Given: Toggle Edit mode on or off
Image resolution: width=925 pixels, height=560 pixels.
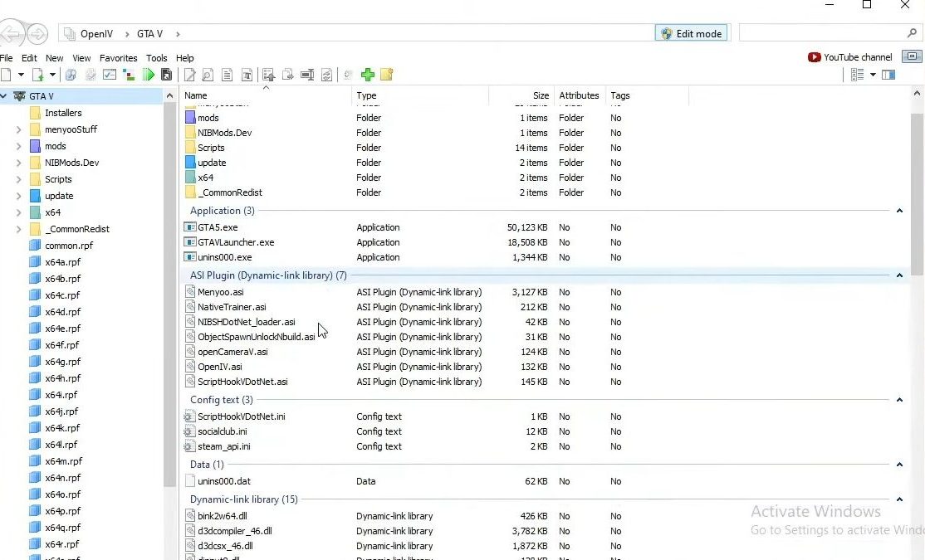Looking at the screenshot, I should coord(692,33).
